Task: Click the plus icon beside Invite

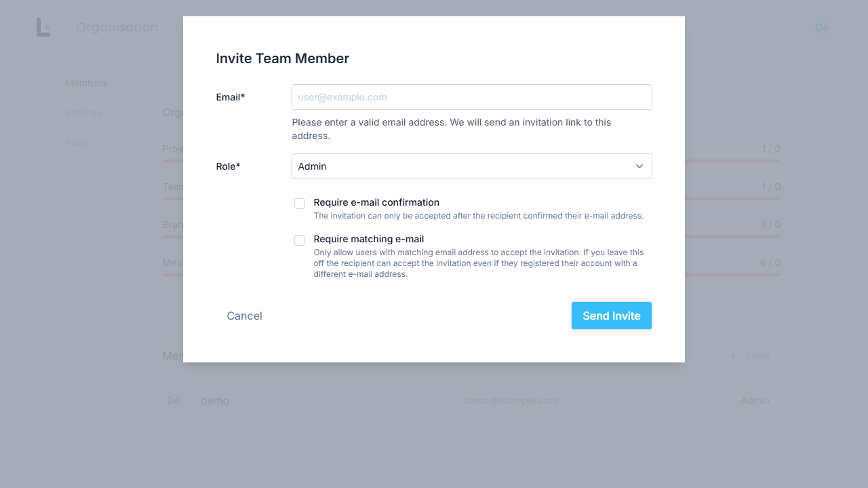Action: pyautogui.click(x=732, y=356)
